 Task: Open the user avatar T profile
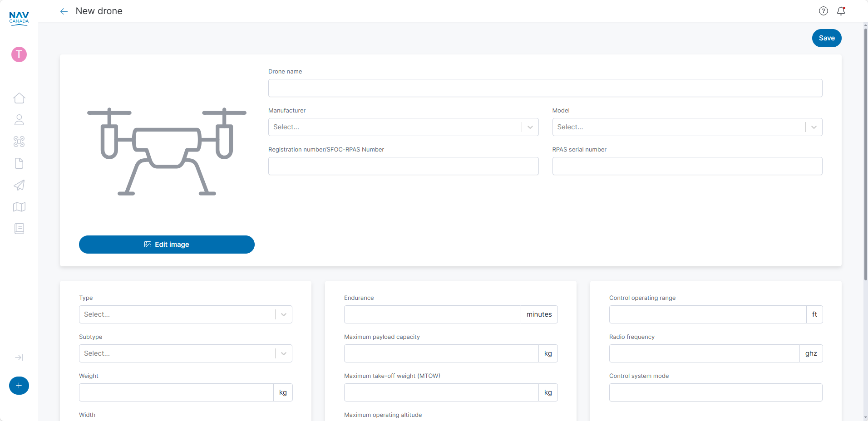(x=19, y=54)
